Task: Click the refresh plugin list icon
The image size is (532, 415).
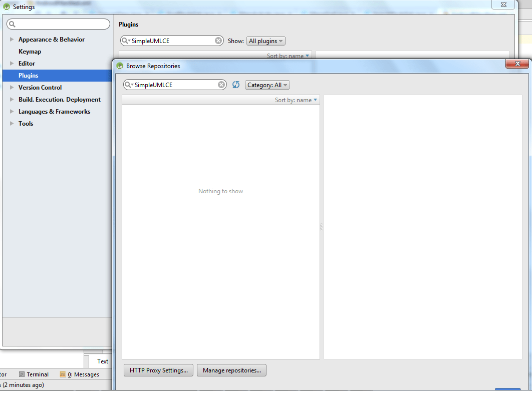Action: (x=235, y=85)
